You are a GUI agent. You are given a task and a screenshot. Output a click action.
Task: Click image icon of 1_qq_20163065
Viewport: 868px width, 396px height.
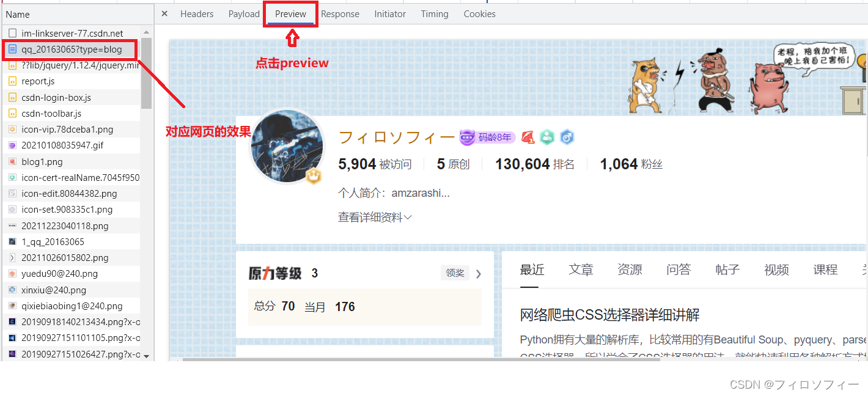(x=12, y=241)
